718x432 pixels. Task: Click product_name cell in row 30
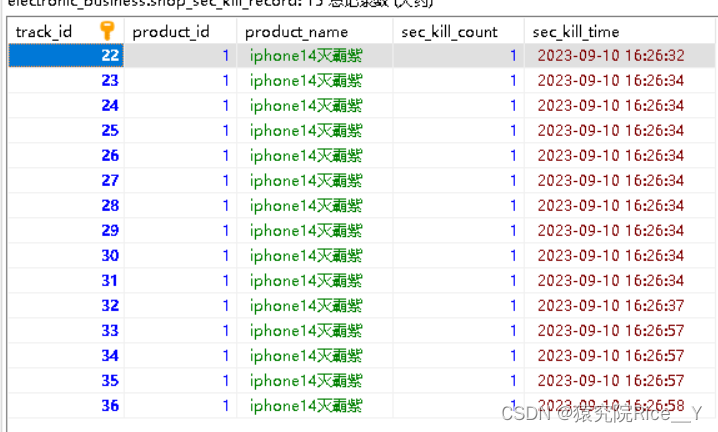click(x=315, y=255)
